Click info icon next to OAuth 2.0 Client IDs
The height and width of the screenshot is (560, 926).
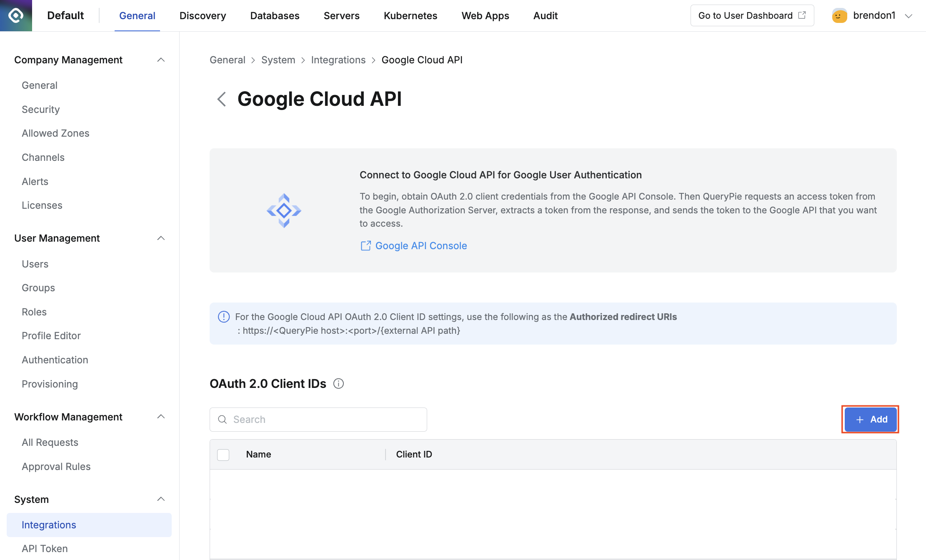click(338, 384)
